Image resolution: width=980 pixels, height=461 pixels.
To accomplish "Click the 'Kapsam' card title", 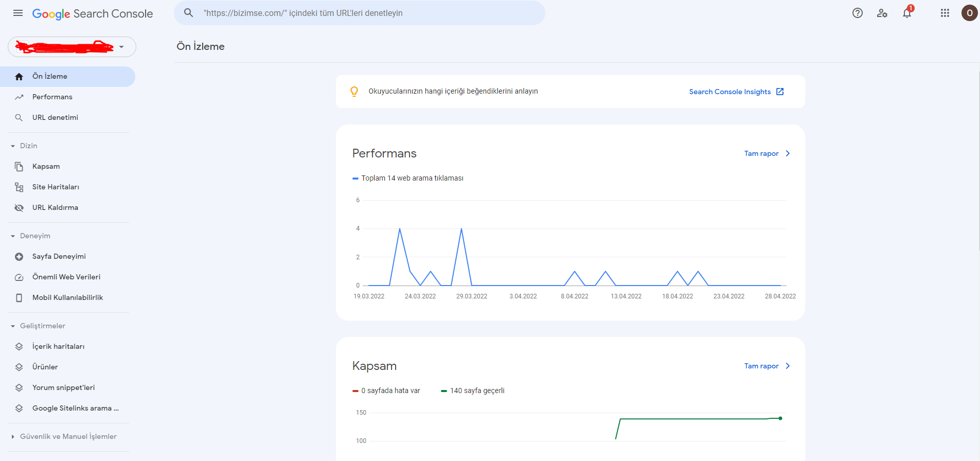I will 375,366.
